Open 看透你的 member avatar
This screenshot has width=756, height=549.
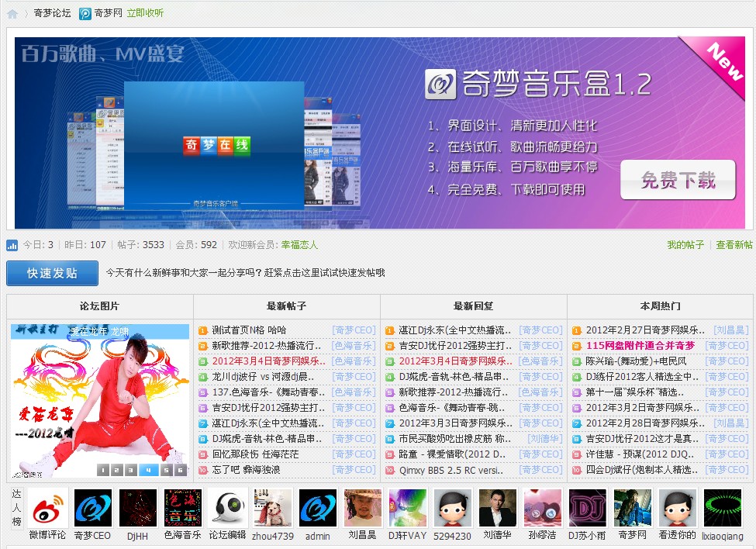tap(678, 508)
